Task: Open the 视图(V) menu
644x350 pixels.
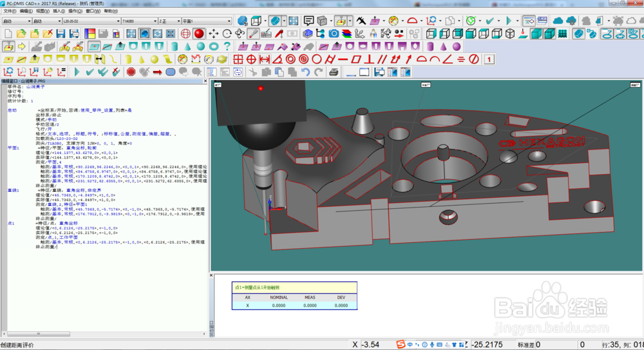Action: 43,11
